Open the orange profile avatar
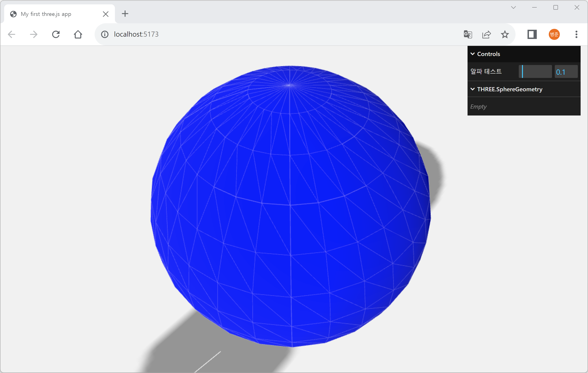This screenshot has height=373, width=588. point(554,34)
